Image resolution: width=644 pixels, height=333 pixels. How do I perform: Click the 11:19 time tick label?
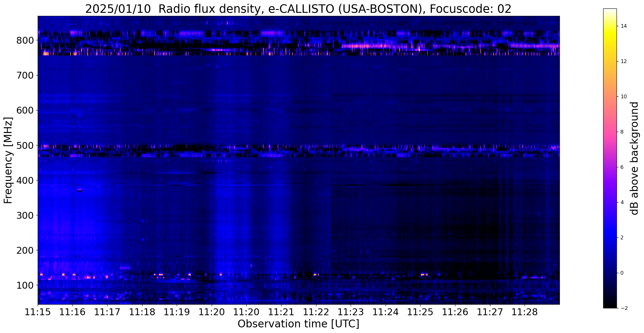click(177, 312)
